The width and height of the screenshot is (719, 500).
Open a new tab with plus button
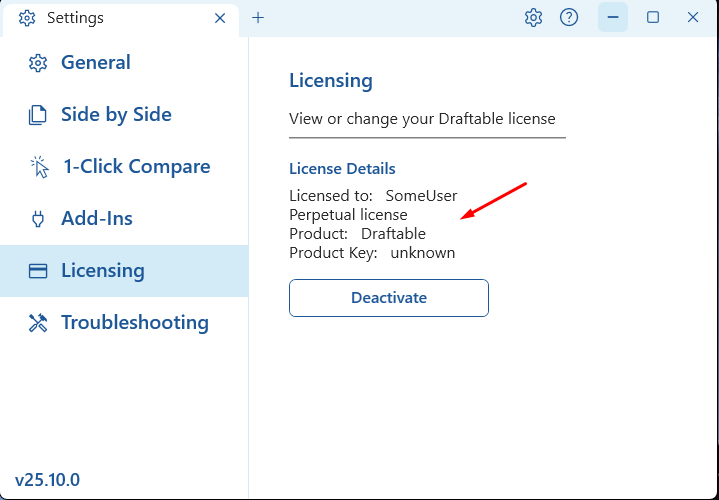click(258, 18)
